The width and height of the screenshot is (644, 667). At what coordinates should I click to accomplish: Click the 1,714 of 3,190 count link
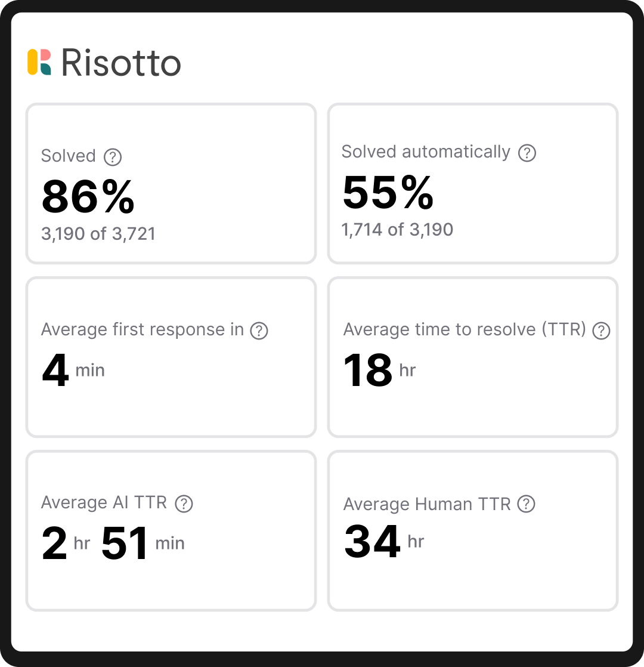(x=397, y=229)
